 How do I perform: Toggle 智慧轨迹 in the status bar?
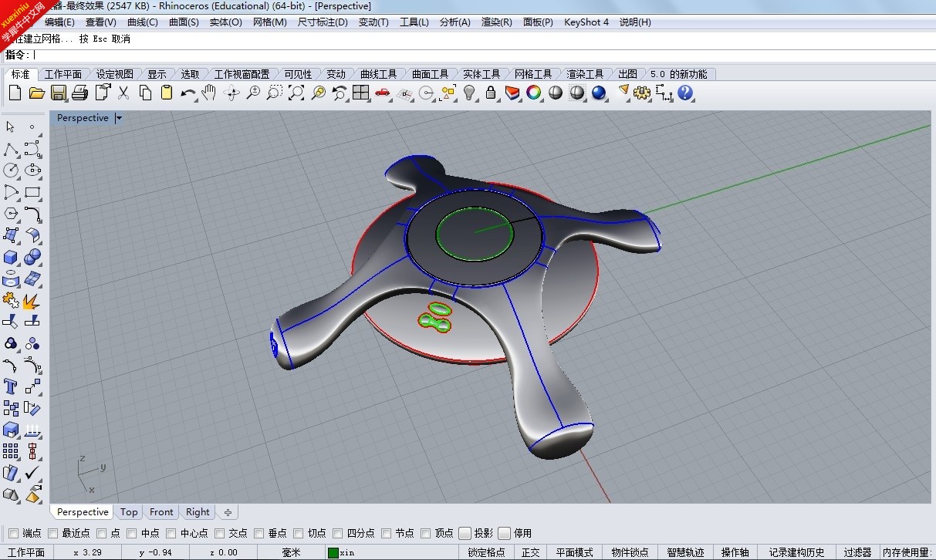685,552
